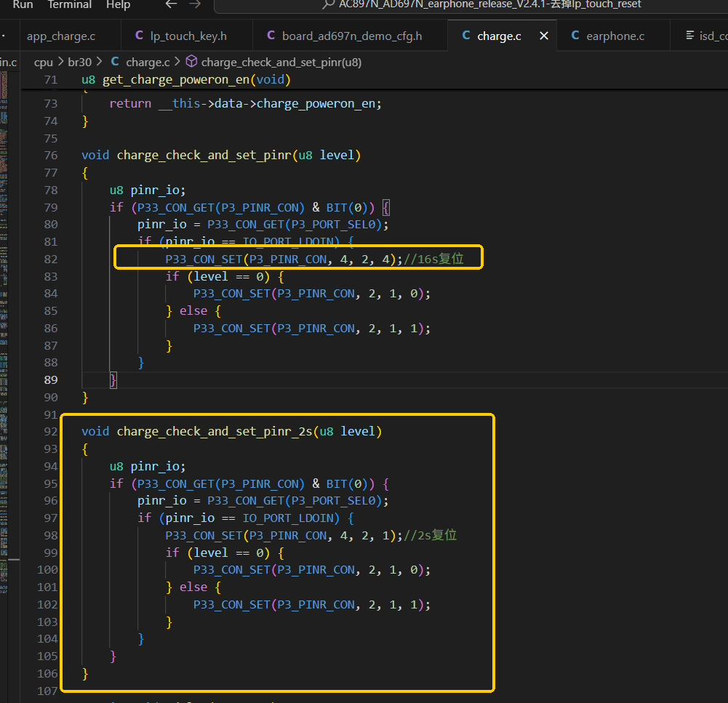Viewport: 728px width, 703px height.
Task: Click the code minimap on the left edge
Action: [4, 334]
